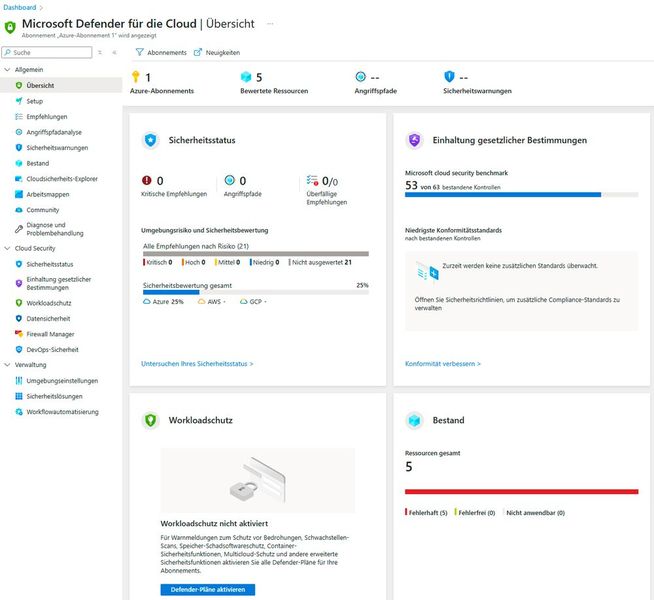Click the red Ressourcen gesamt bar
Image resolution: width=654 pixels, height=600 pixels.
[521, 492]
